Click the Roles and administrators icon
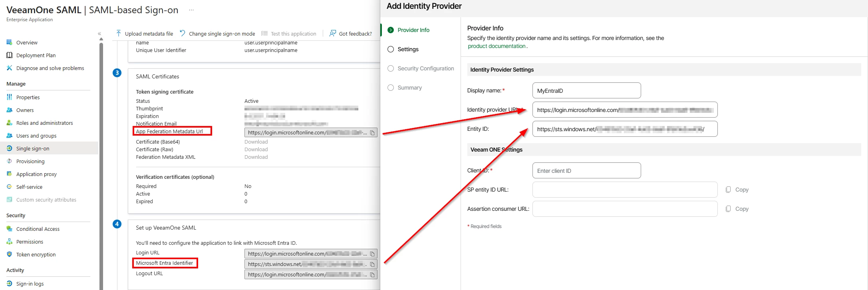 click(9, 122)
